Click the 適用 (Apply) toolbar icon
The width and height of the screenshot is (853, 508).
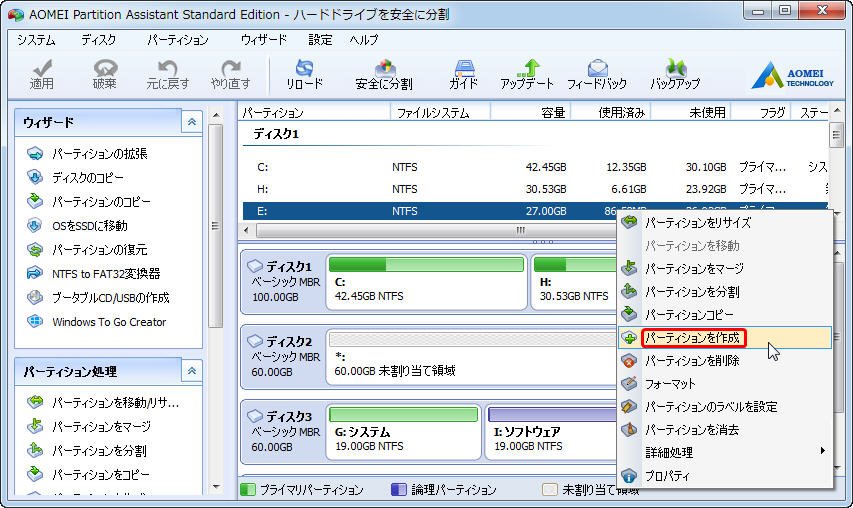coord(41,75)
